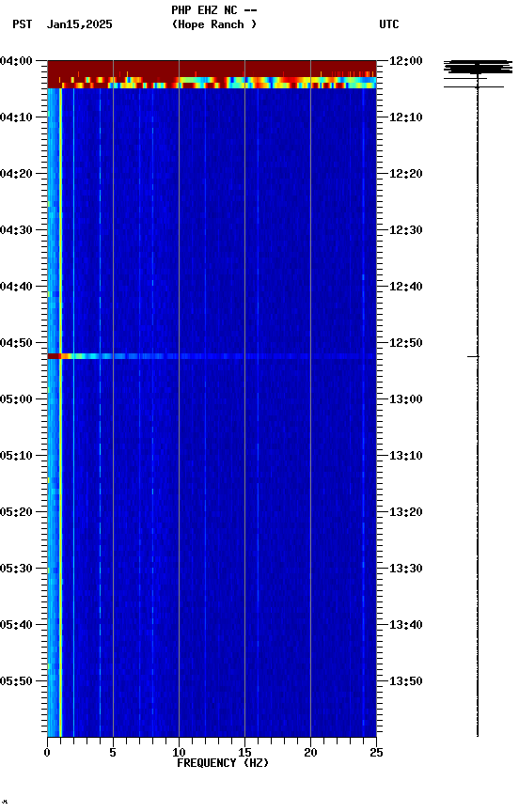Click the '13:30' UTC time label

[406, 570]
